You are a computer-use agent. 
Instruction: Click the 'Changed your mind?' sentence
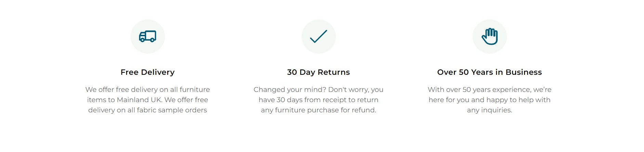point(290,89)
